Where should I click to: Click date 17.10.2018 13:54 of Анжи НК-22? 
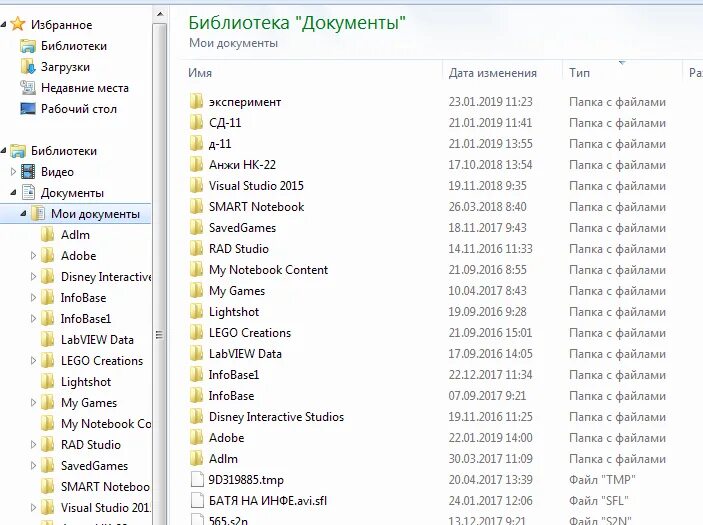tap(490, 165)
